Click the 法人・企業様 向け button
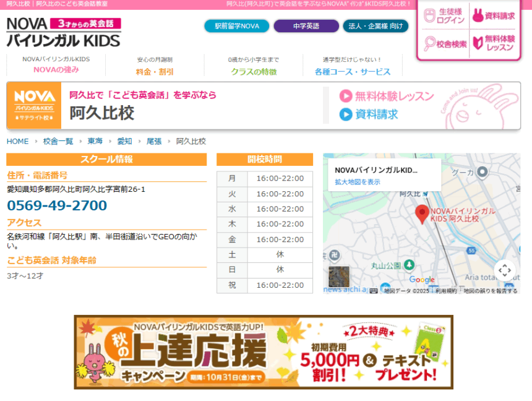This screenshot has height=401, width=532. click(375, 26)
